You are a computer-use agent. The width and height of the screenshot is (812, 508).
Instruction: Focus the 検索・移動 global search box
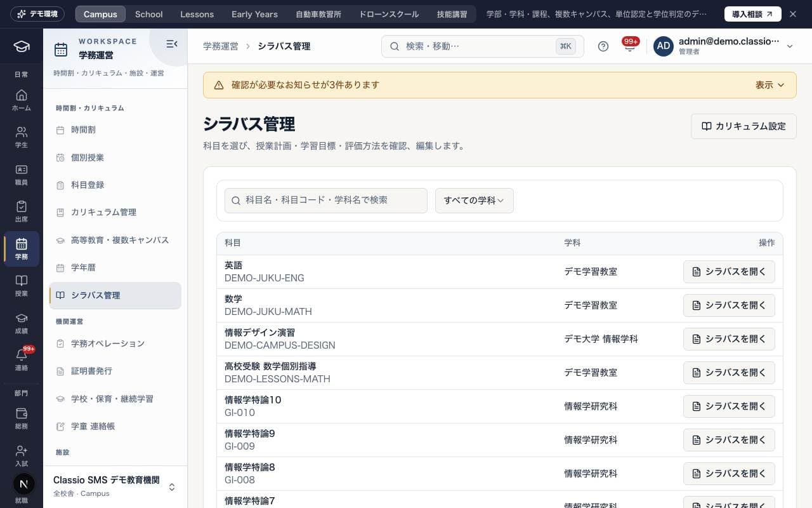click(x=482, y=46)
